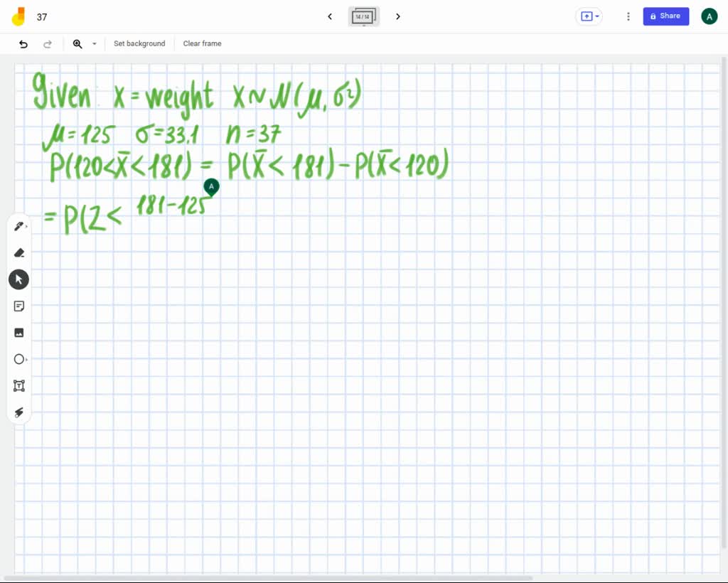
Task: Open the present to meeting dropdown
Action: (x=589, y=16)
